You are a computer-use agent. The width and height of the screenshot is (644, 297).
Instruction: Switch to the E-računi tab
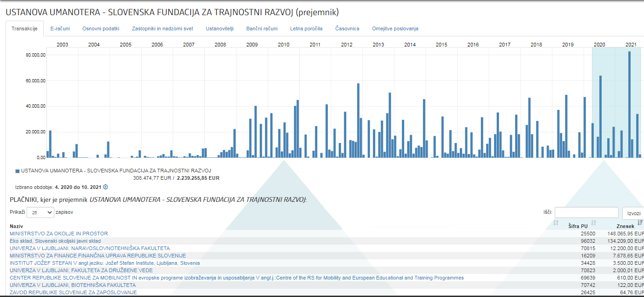(60, 29)
